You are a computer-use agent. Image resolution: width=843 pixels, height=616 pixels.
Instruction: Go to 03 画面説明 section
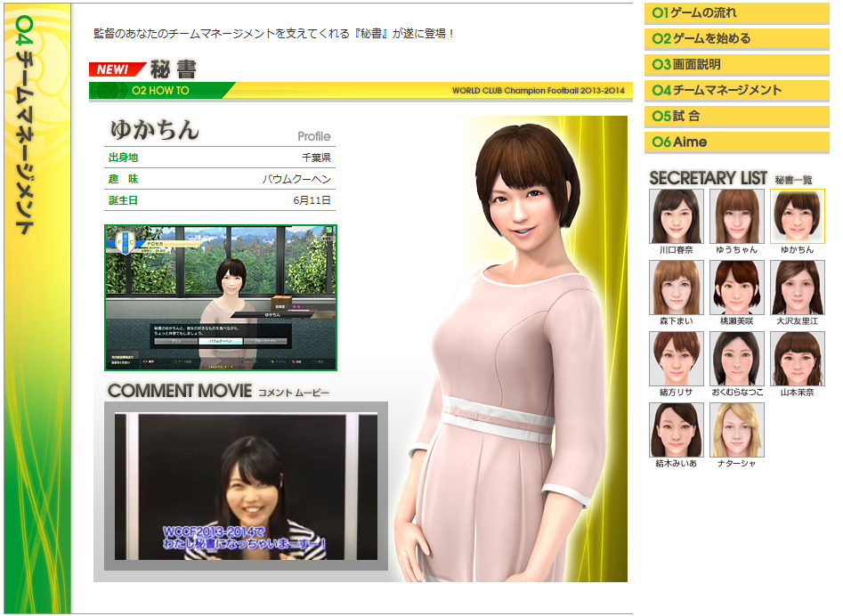[x=736, y=64]
